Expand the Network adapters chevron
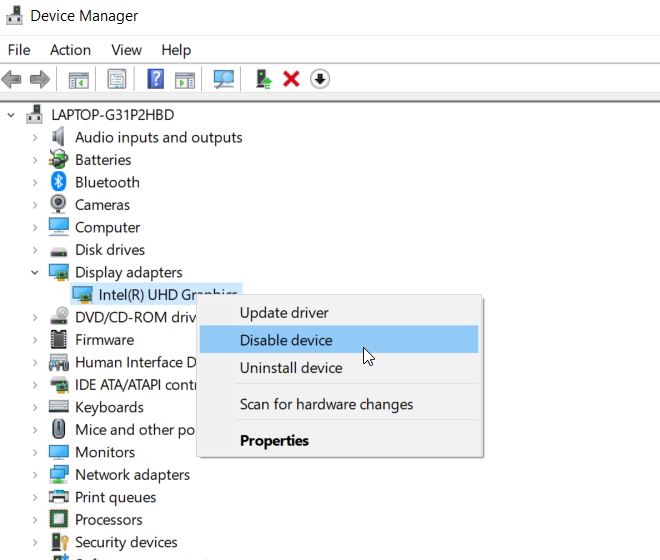 click(35, 475)
